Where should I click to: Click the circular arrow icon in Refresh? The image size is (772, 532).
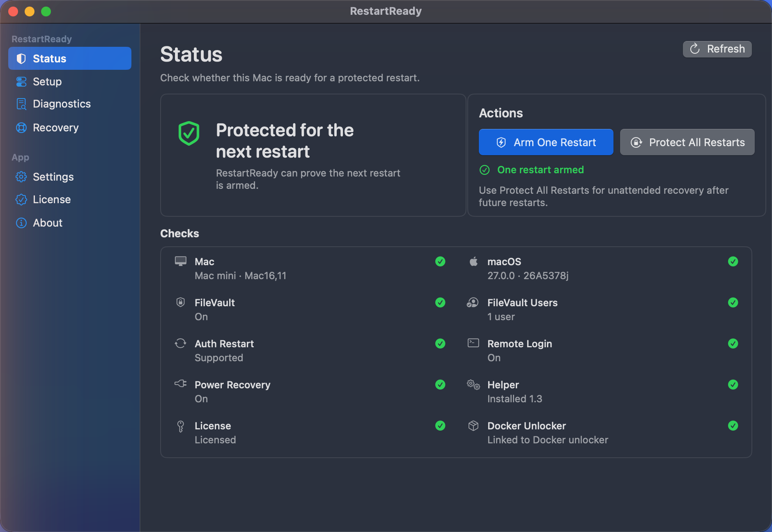[695, 49]
